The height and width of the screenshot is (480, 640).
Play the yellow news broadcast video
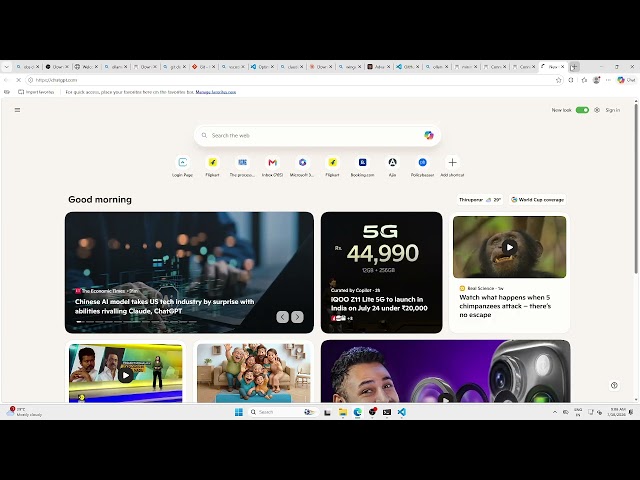(x=125, y=375)
